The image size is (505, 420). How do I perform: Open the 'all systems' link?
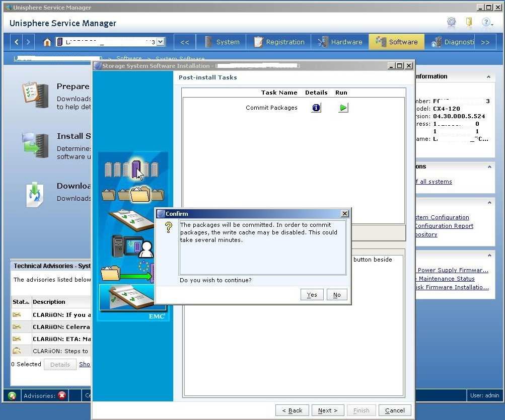click(x=434, y=182)
